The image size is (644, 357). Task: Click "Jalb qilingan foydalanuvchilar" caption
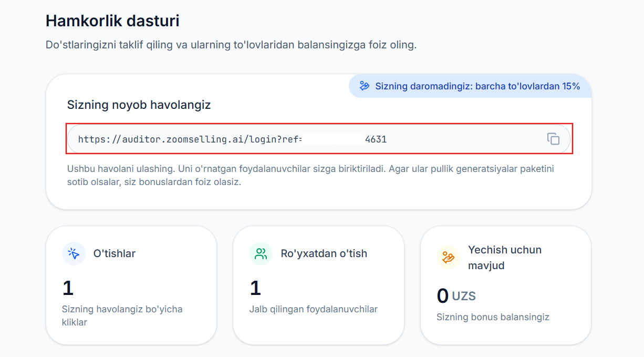(x=314, y=309)
